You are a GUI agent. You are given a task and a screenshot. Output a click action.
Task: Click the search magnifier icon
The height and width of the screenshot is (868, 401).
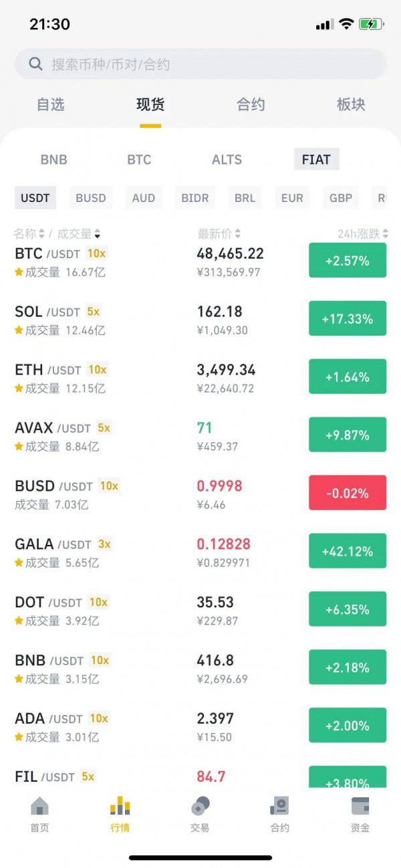[x=36, y=64]
